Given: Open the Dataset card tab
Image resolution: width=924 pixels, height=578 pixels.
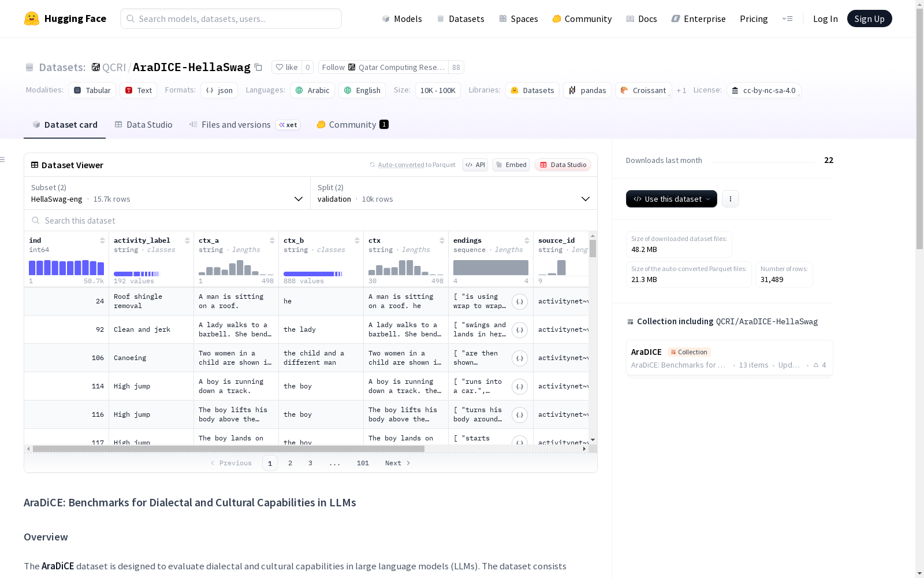Looking at the screenshot, I should (65, 125).
